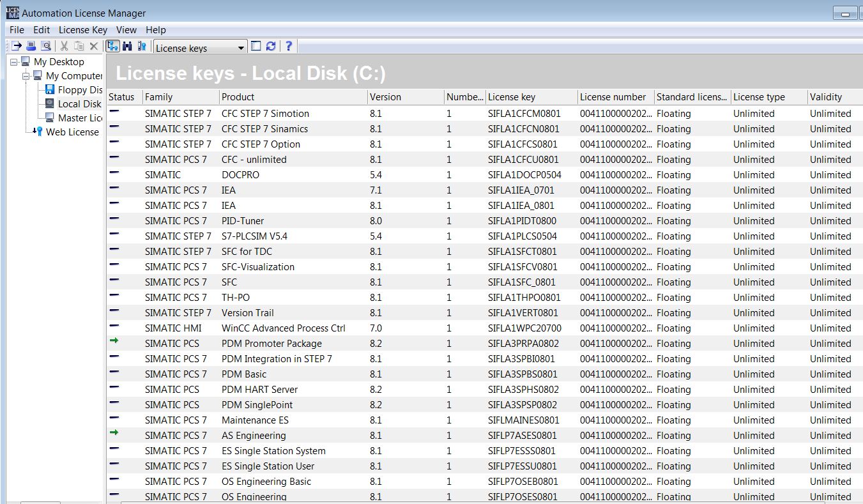Select My Computer in the tree
863x504 pixels.
(74, 76)
